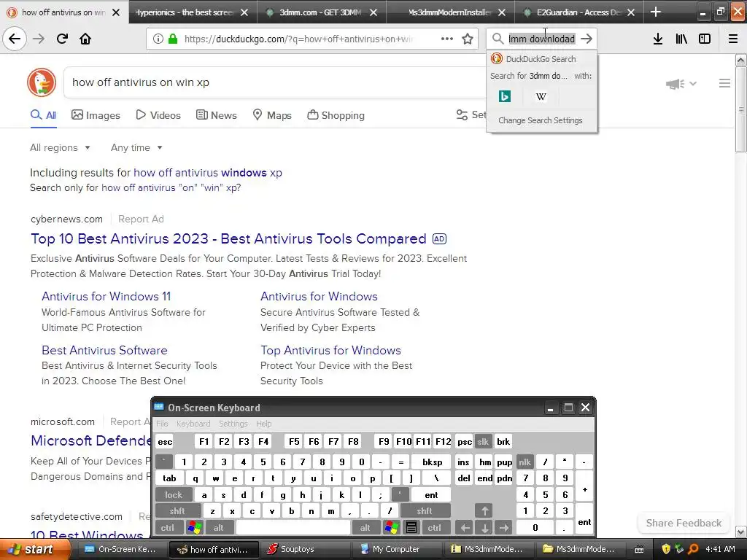This screenshot has height=560, width=747.
Task: Toggle the right shft key
Action: pos(425,511)
